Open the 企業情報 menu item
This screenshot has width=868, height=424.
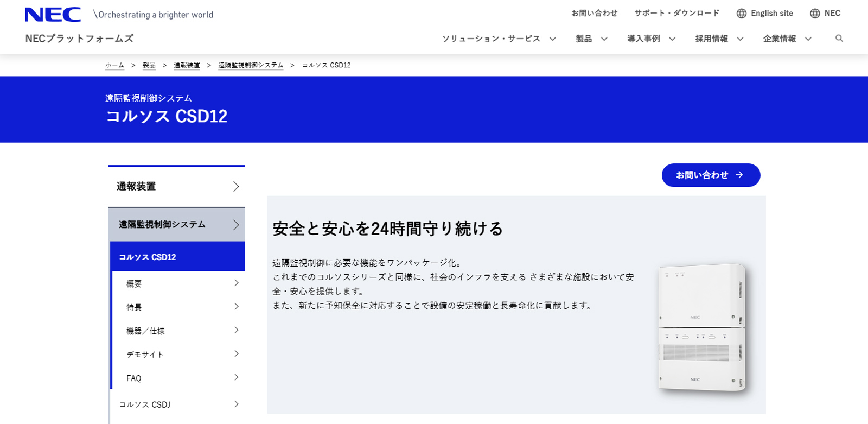pyautogui.click(x=780, y=39)
